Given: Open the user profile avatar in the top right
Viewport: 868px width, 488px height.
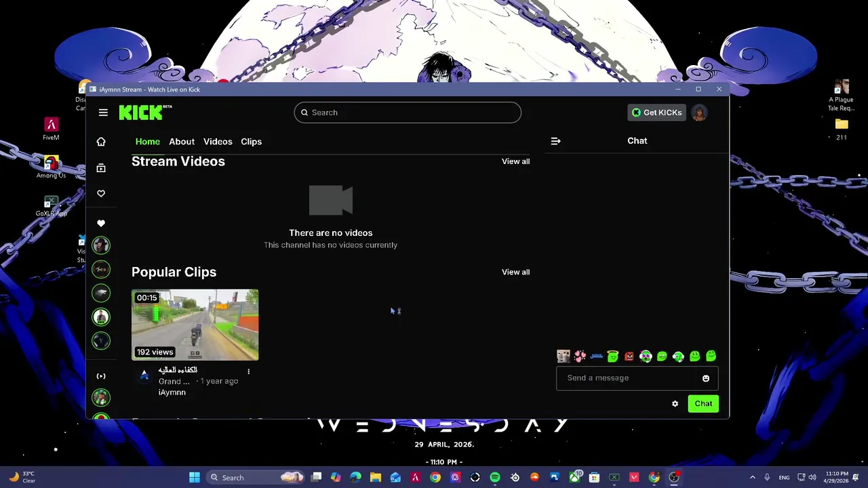Looking at the screenshot, I should coord(699,113).
